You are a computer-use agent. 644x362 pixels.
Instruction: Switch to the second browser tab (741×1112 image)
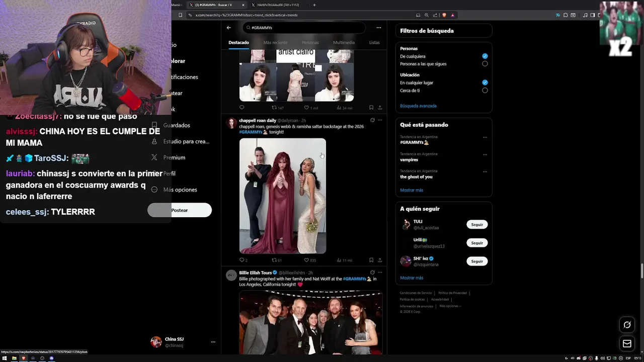pyautogui.click(x=279, y=5)
